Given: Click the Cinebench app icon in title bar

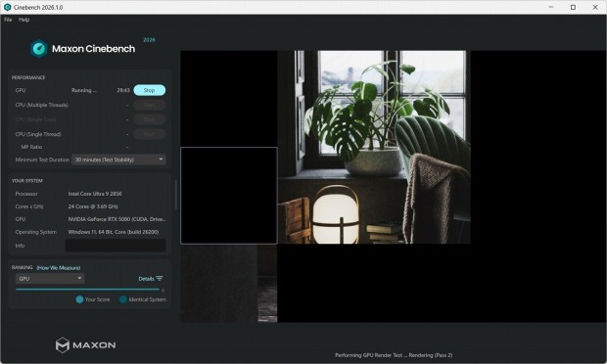Looking at the screenshot, I should coord(7,7).
